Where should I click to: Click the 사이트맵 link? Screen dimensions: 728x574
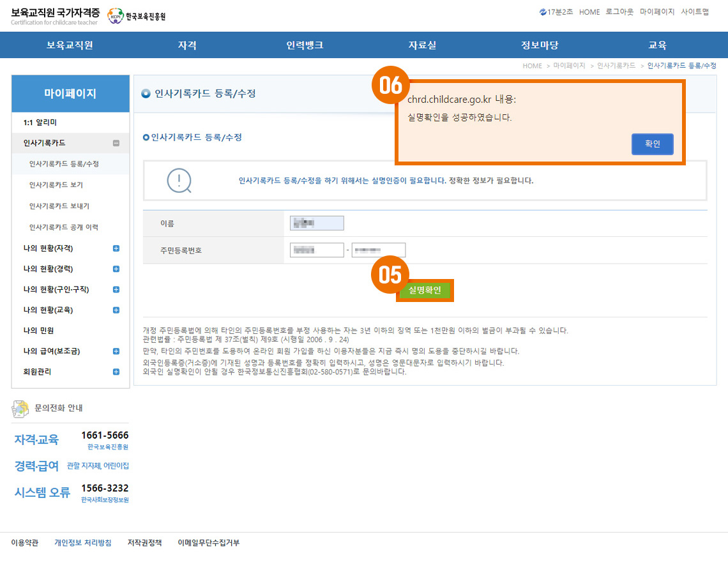point(695,12)
